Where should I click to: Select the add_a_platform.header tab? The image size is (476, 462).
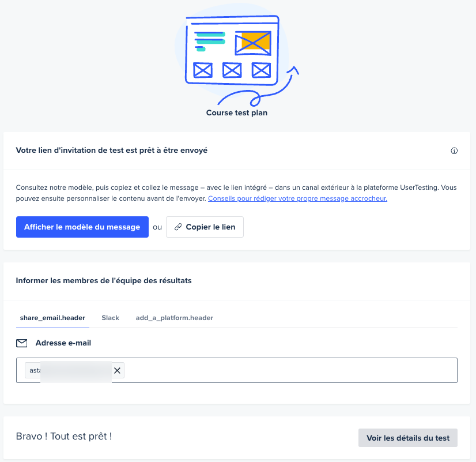tap(174, 318)
